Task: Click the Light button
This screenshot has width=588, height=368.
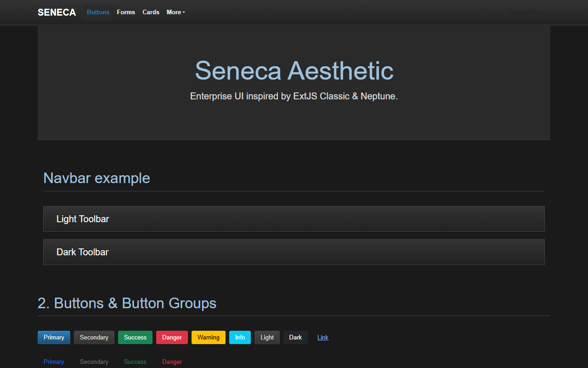Action: pyautogui.click(x=267, y=338)
